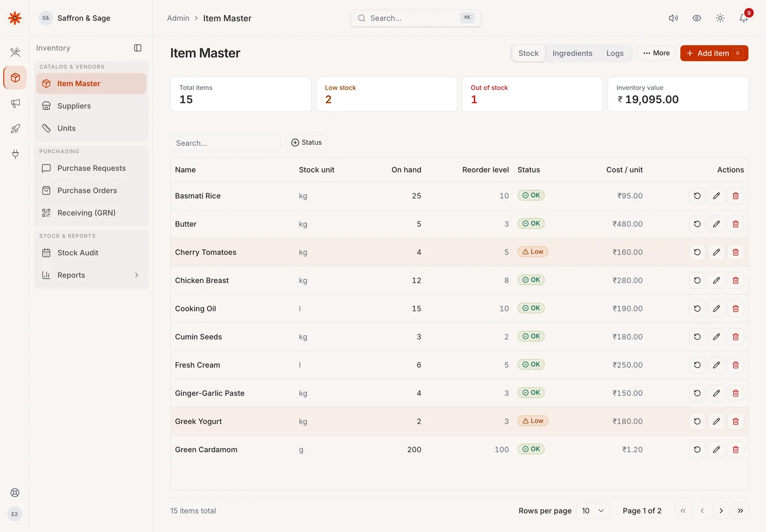Open Suppliers in the sidebar
Viewport: 766px width, 532px height.
91,106
